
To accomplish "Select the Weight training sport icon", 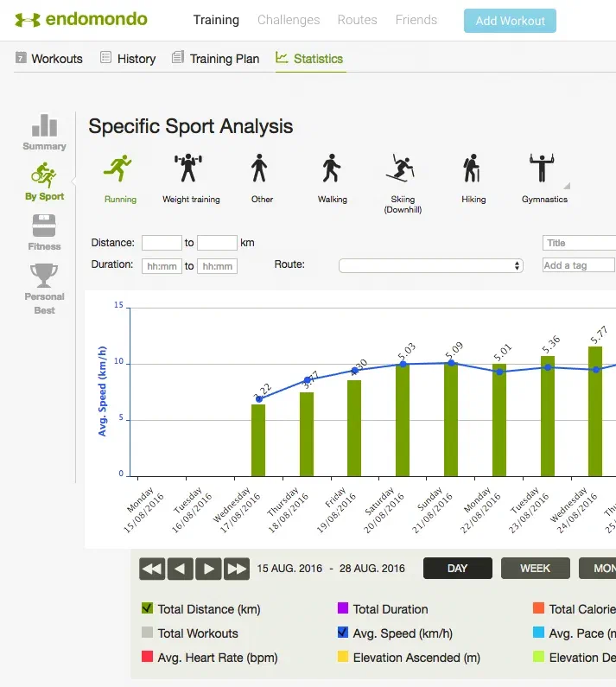I will tap(190, 169).
